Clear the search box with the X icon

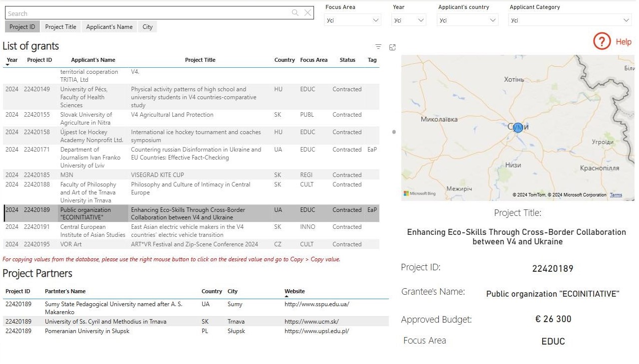(x=308, y=13)
